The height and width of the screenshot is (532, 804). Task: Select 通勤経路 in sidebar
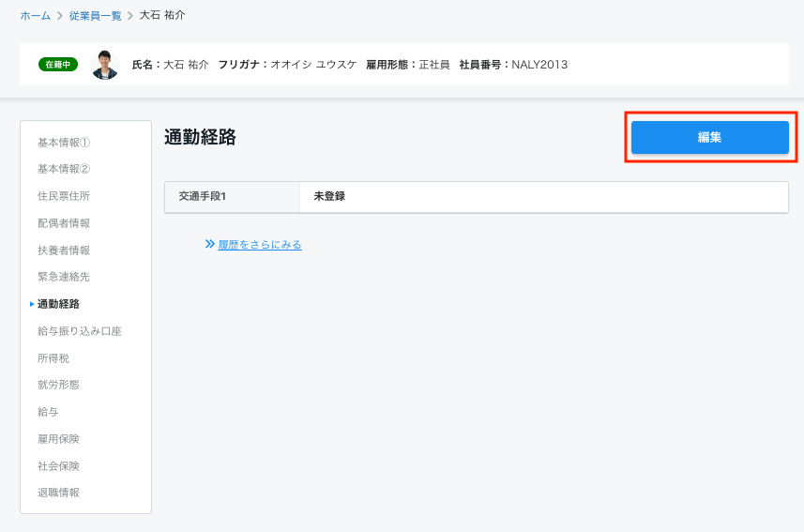[x=58, y=304]
